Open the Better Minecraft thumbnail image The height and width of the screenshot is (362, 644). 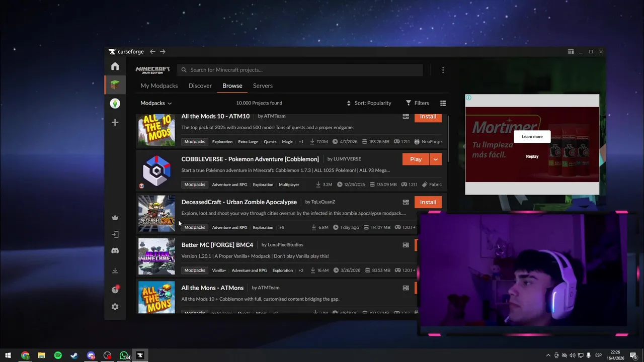point(156,256)
